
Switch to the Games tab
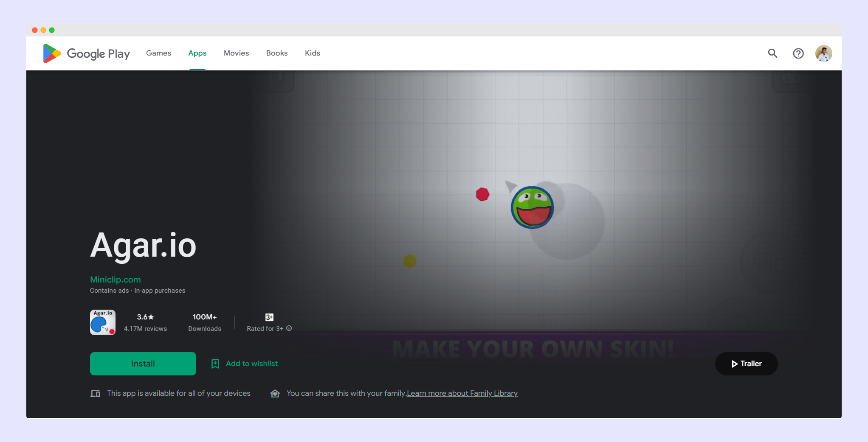[x=158, y=53]
